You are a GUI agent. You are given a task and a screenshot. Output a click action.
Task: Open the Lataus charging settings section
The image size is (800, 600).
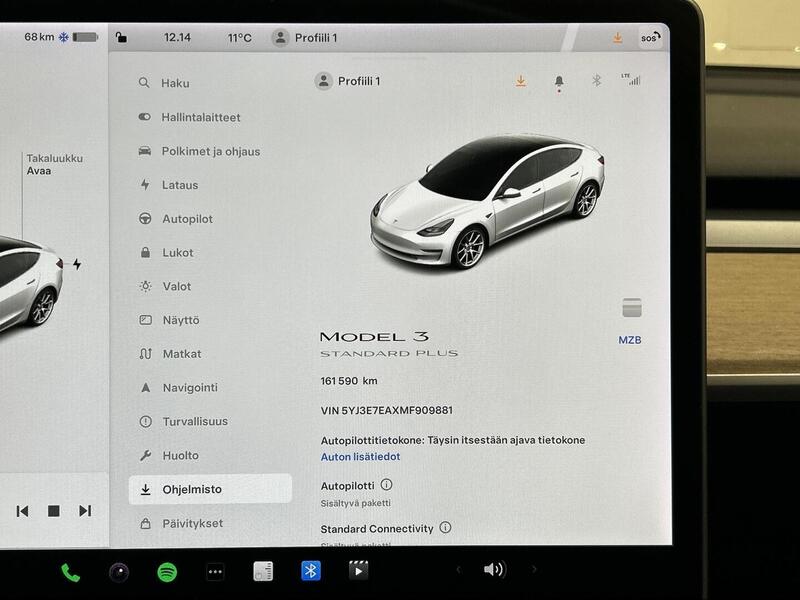tap(178, 185)
